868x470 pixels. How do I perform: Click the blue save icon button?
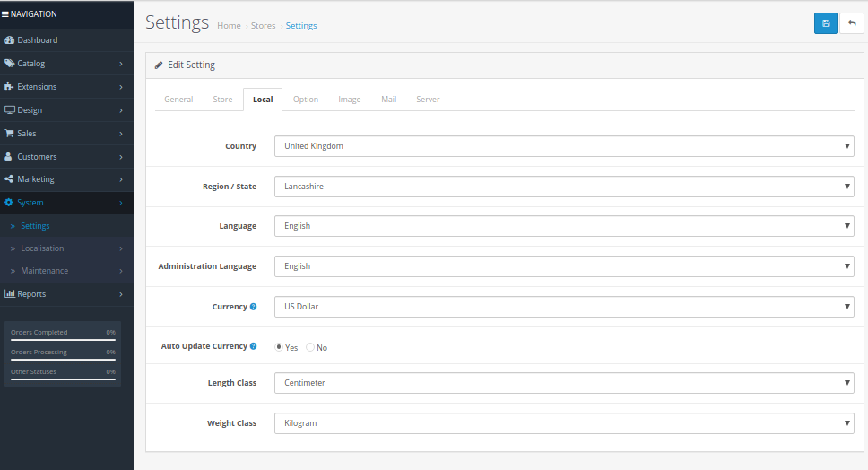click(825, 23)
